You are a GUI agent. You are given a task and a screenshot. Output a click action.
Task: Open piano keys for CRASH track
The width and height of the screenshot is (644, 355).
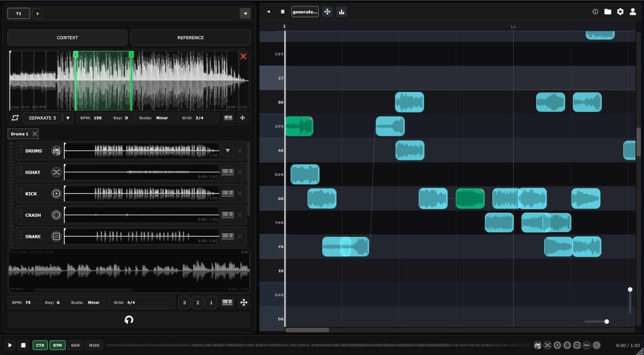click(x=228, y=215)
